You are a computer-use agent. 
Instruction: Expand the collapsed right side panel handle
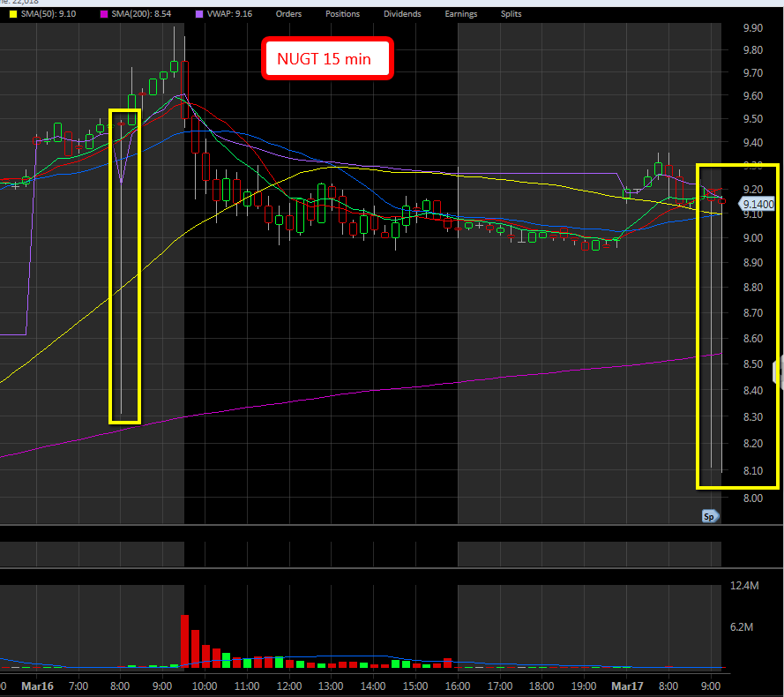point(778,372)
